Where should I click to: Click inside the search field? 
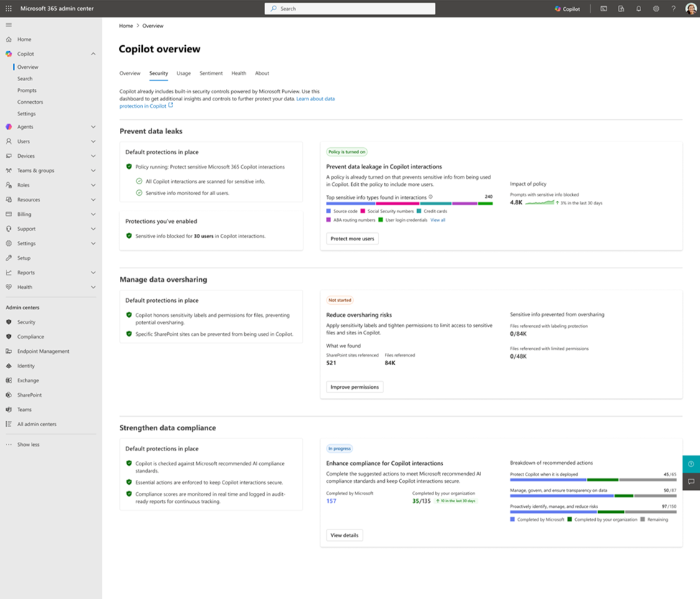click(348, 9)
